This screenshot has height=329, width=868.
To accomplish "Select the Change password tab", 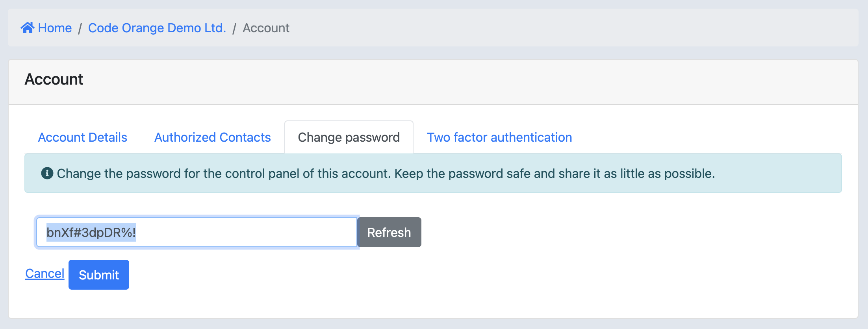I will [x=349, y=137].
